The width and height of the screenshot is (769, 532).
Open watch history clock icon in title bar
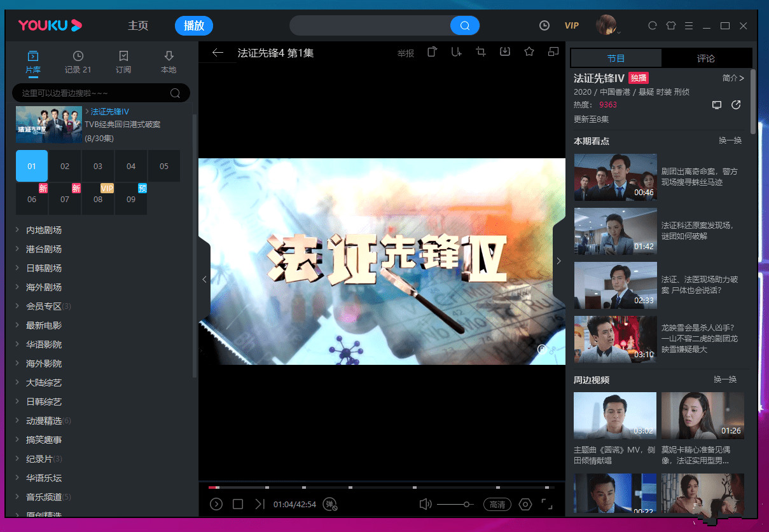coord(544,25)
